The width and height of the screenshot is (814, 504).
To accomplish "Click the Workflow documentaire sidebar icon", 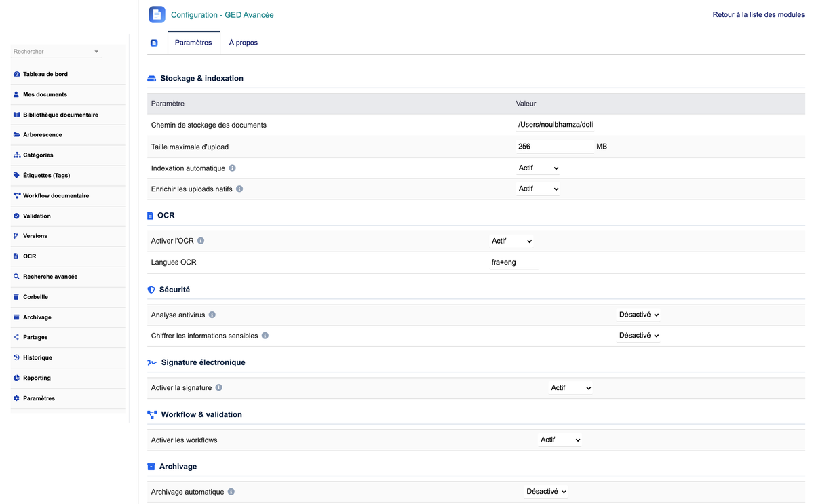I will [16, 195].
